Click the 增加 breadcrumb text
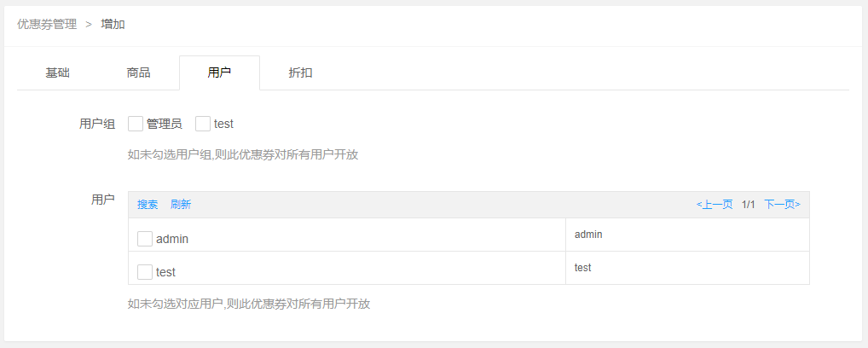 tap(113, 24)
